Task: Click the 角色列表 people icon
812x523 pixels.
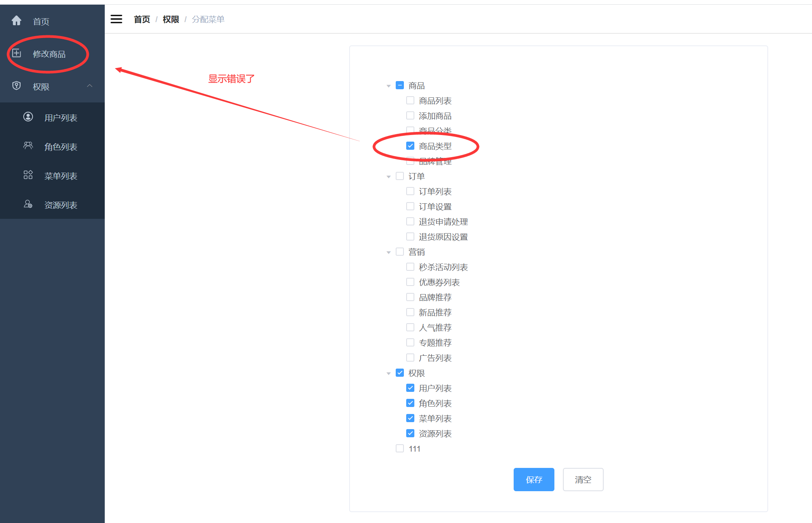Action: (28, 146)
